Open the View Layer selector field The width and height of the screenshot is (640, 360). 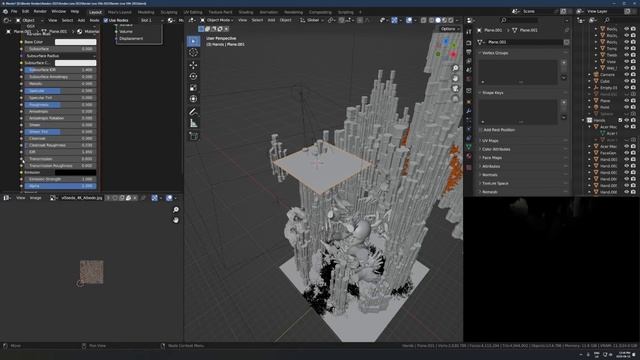pyautogui.click(x=601, y=11)
